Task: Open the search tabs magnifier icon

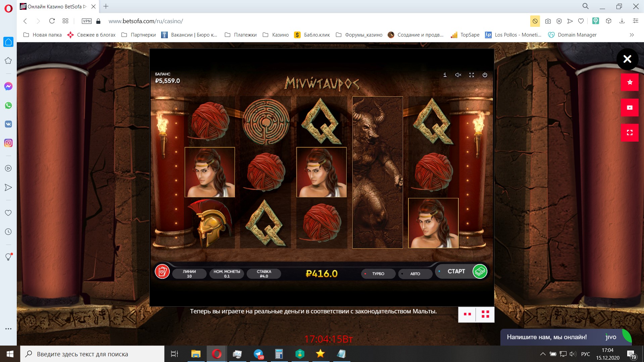Action: click(x=586, y=6)
